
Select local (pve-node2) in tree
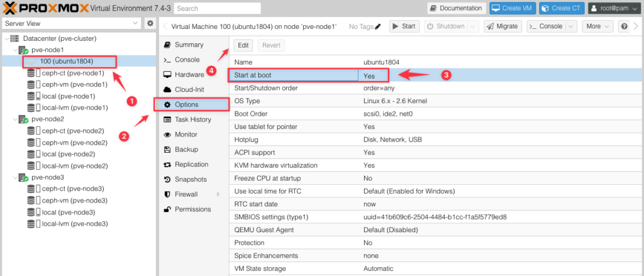pyautogui.click(x=78, y=154)
